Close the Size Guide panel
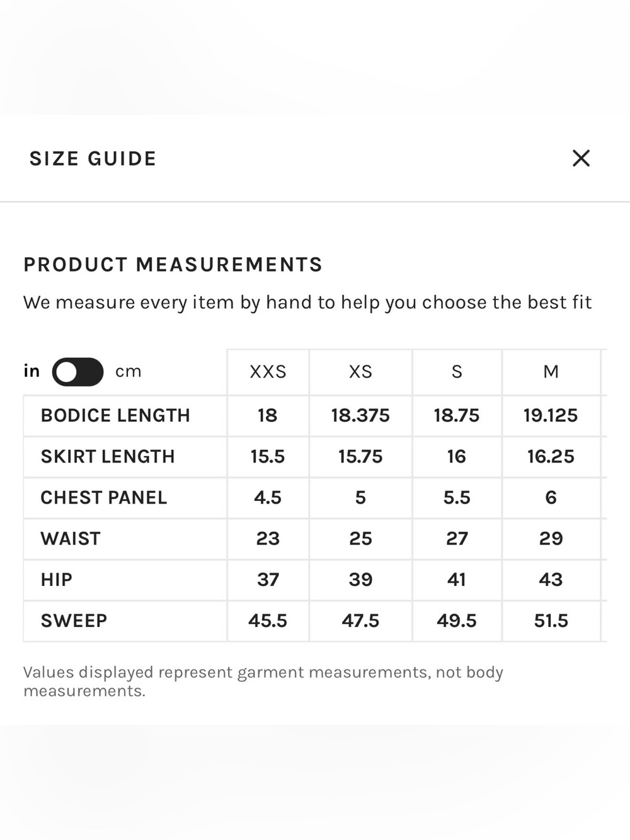630x840 pixels. 581,158
